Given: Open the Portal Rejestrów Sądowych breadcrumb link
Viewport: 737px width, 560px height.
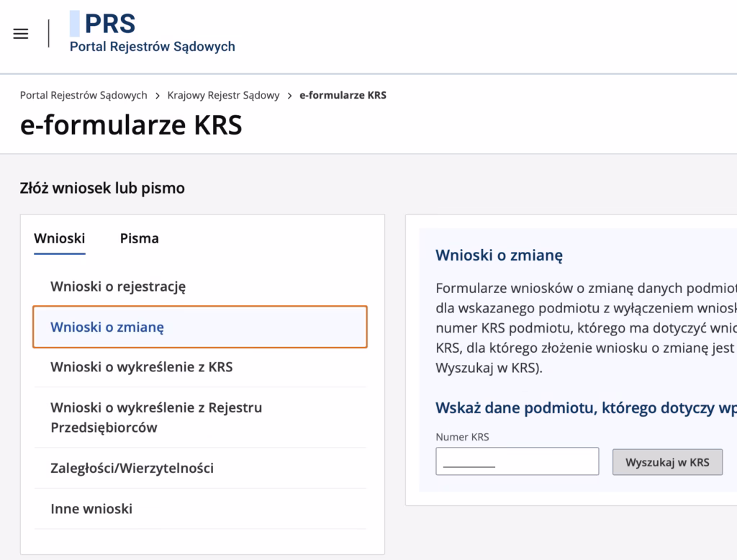Looking at the screenshot, I should point(83,95).
